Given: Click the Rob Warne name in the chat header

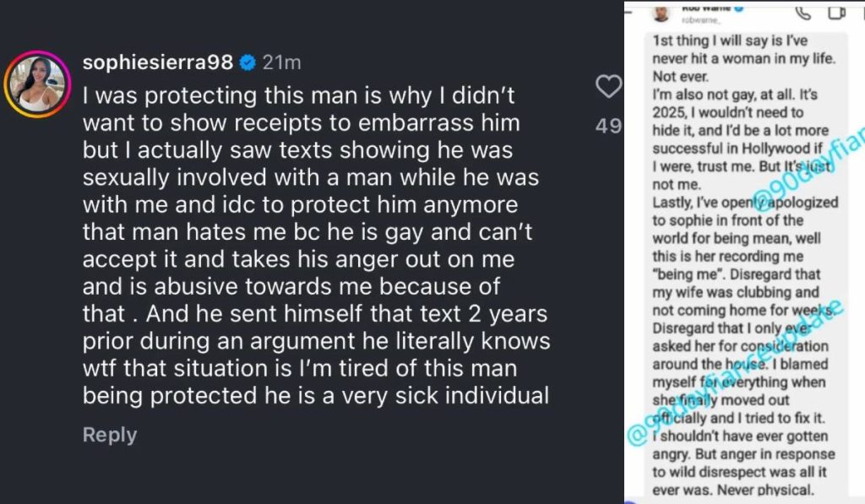Looking at the screenshot, I should 707,8.
